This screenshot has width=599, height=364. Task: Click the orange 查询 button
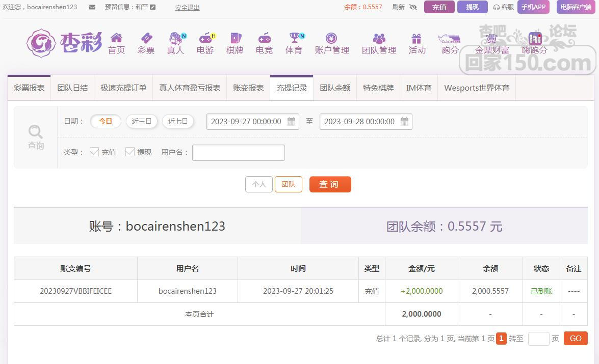click(330, 184)
